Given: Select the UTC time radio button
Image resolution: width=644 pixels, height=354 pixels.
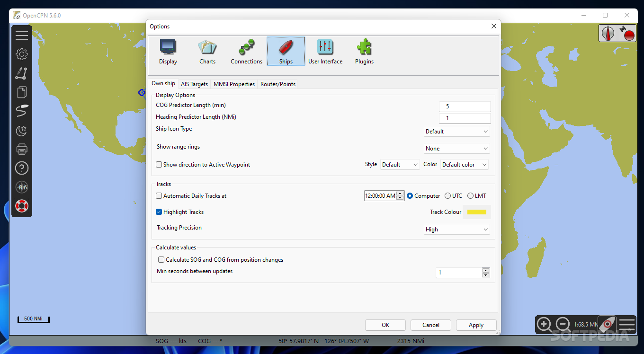Looking at the screenshot, I should point(448,196).
